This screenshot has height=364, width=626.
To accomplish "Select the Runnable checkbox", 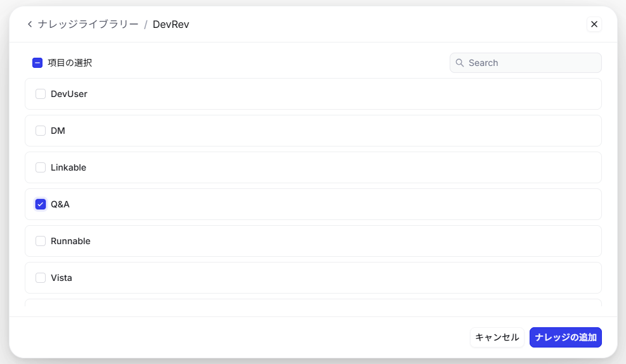I will [41, 241].
